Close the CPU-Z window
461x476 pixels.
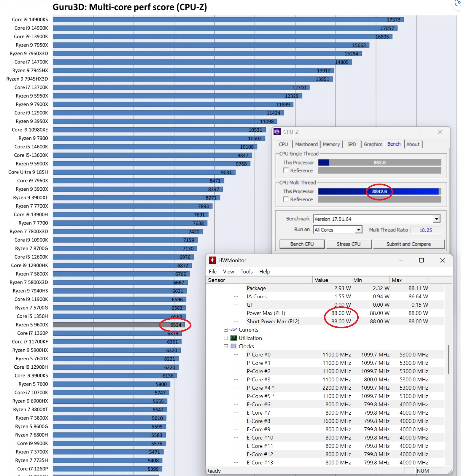[x=440, y=132]
